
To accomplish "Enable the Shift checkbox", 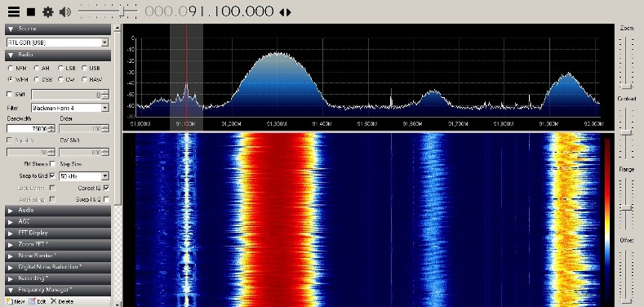I will [x=10, y=95].
